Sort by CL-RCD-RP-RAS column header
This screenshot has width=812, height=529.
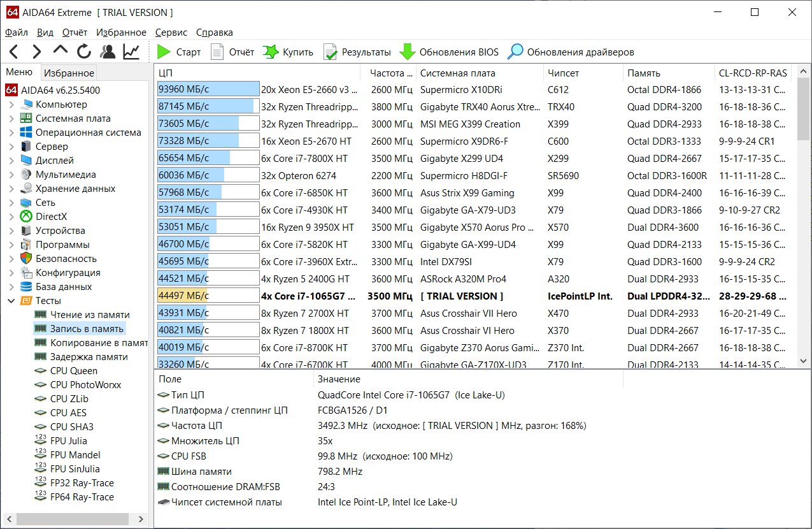[x=754, y=73]
